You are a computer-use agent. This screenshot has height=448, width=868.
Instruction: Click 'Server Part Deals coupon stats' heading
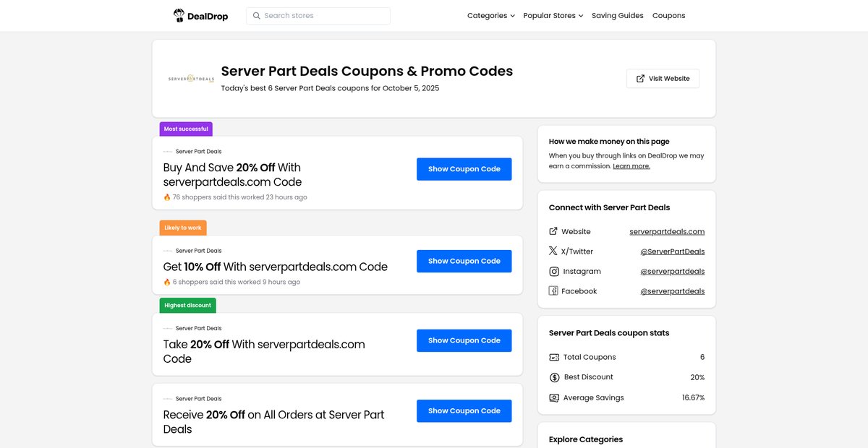point(609,333)
